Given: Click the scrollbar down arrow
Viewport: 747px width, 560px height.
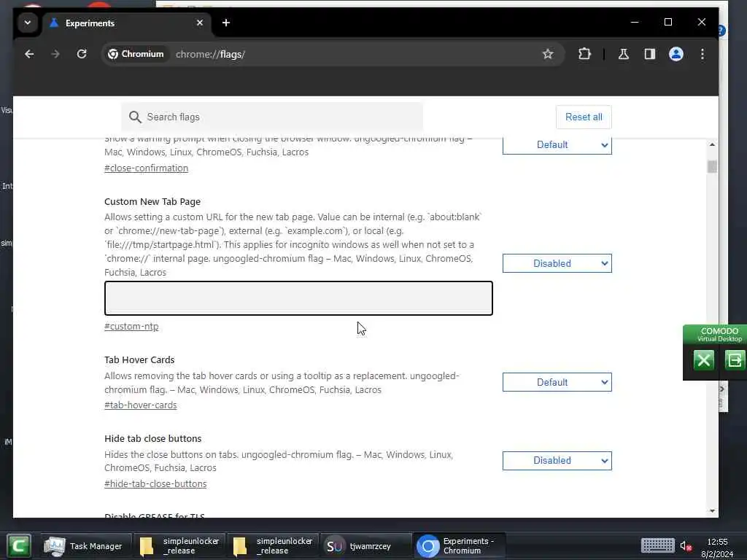Looking at the screenshot, I should point(712,511).
